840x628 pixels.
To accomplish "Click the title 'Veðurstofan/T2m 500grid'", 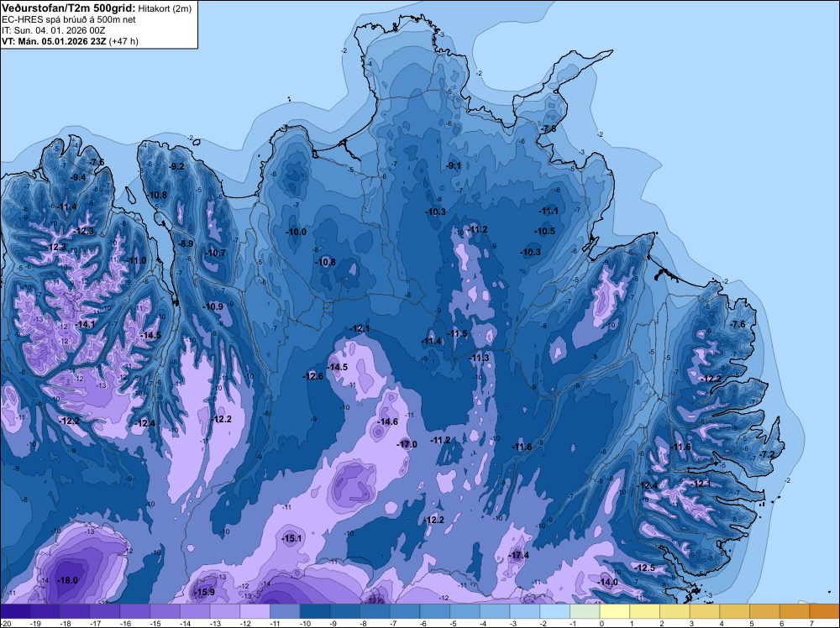I will [x=68, y=8].
